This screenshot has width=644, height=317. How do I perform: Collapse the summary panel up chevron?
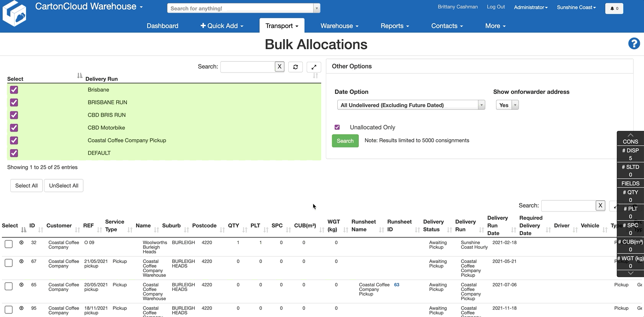click(630, 135)
